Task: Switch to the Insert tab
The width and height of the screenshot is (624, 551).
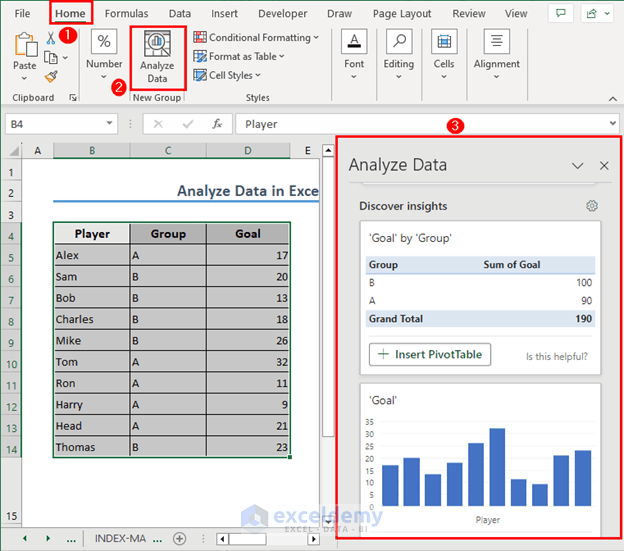Action: coord(224,14)
